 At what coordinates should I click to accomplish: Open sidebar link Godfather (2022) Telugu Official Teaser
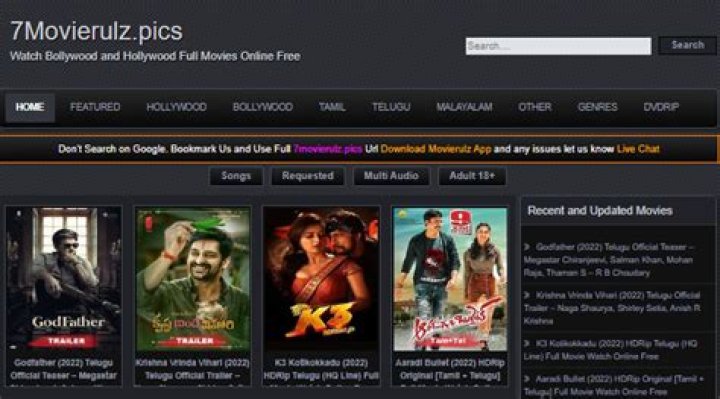[x=609, y=260]
